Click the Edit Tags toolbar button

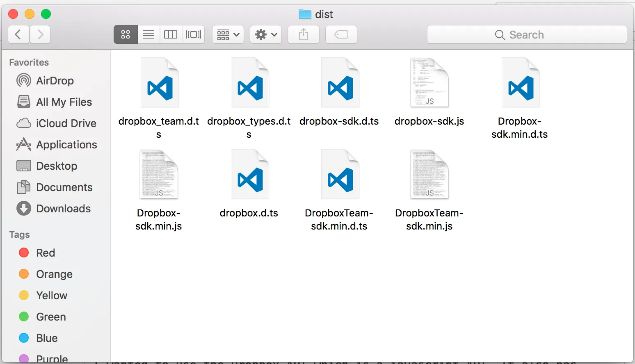pyautogui.click(x=341, y=34)
